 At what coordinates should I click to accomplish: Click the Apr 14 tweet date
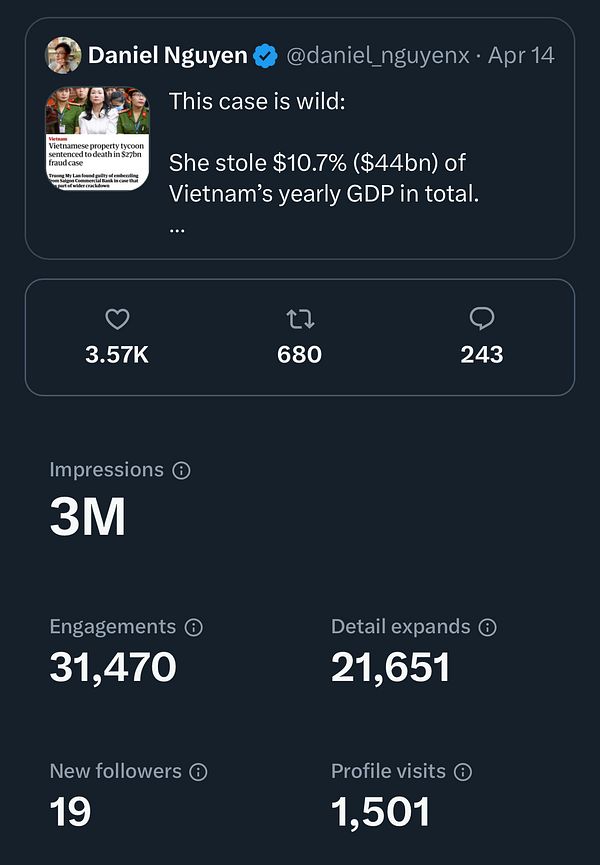(x=521, y=56)
